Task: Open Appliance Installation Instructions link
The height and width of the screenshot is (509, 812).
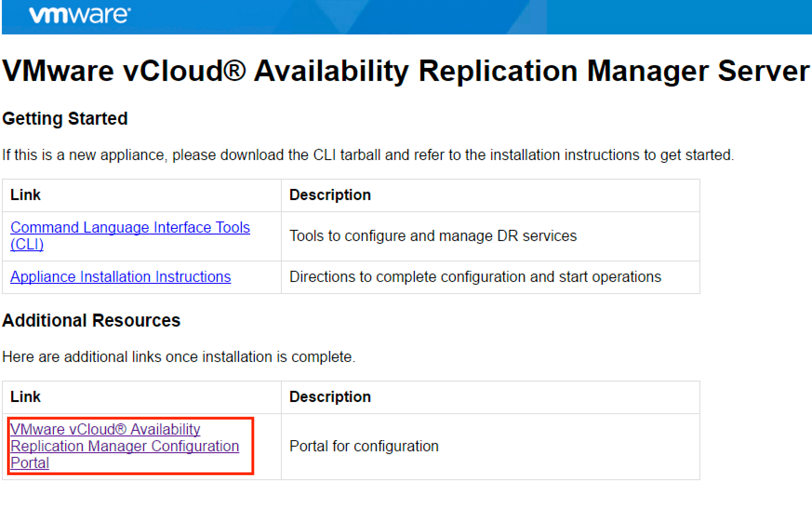Action: 120,277
